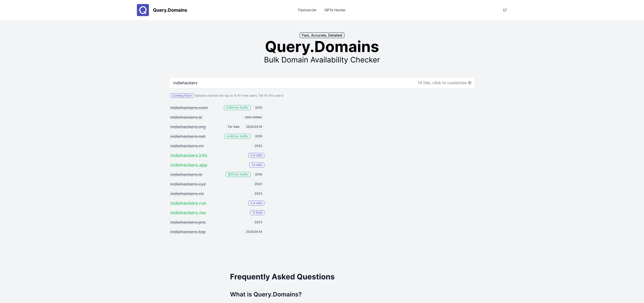Viewport: 644px width, 303px height.
Task: Open available domain indiehackers.info
Action: click(x=189, y=156)
